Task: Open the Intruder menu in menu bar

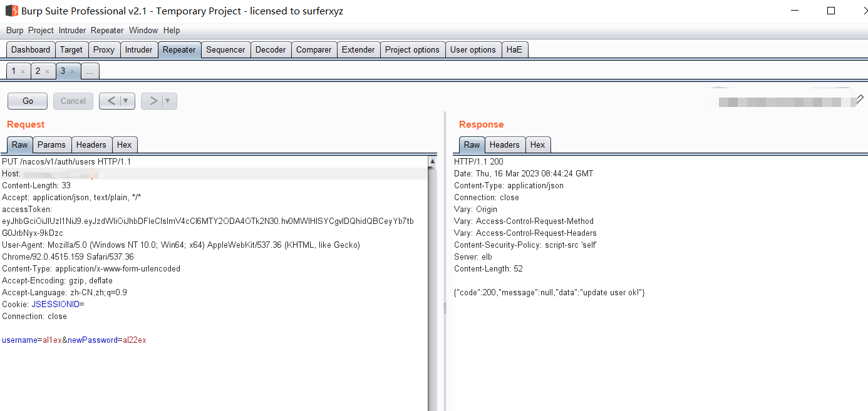Action: pos(73,30)
